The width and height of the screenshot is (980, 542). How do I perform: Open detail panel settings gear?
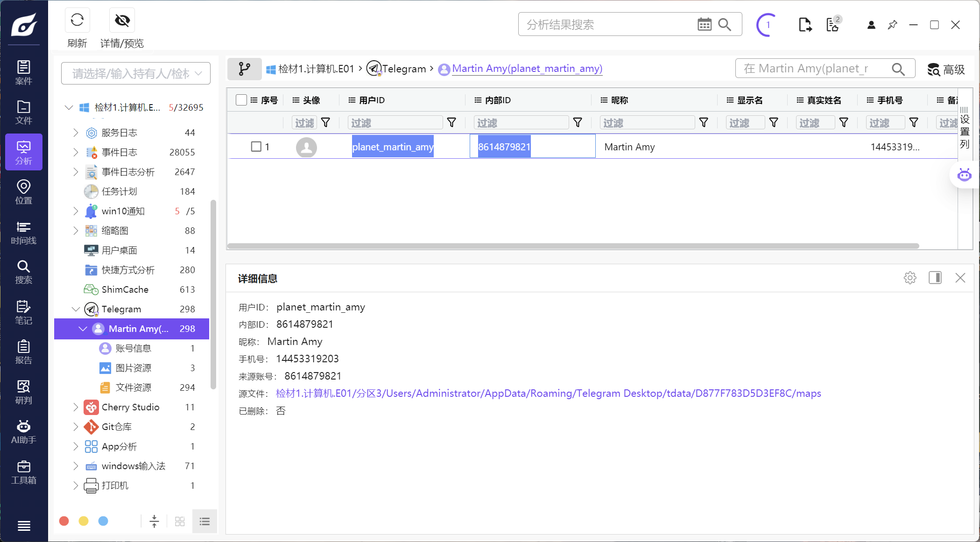910,278
